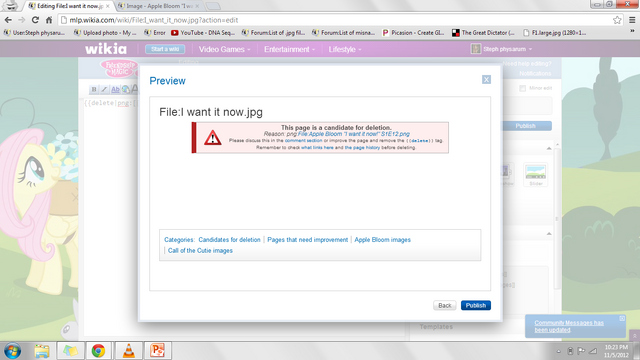This screenshot has height=360, width=640.
Task: Open the F1.large.jpg bookmark
Action: click(x=555, y=32)
